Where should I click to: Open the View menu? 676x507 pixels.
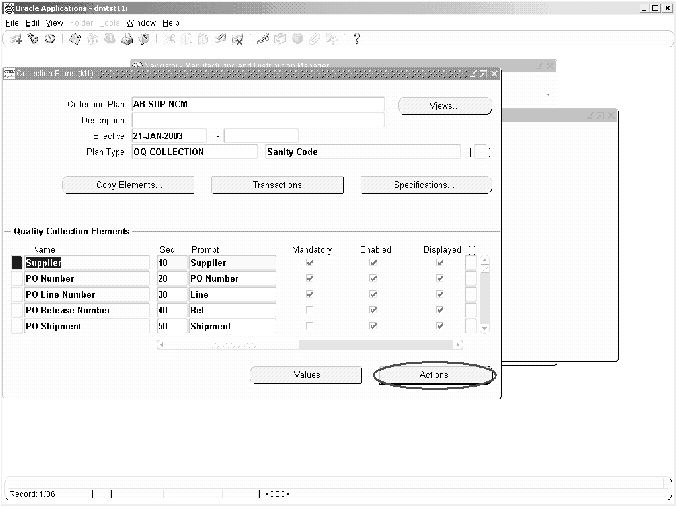click(55, 23)
